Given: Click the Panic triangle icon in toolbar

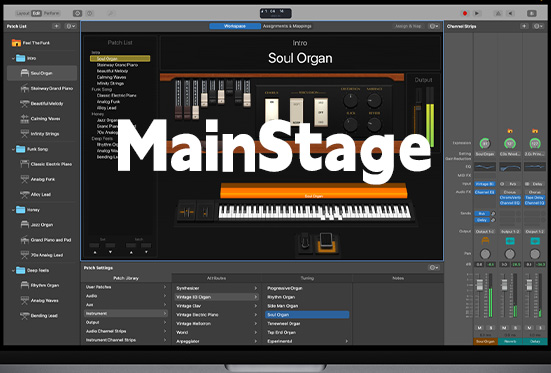Looking at the screenshot, I should tap(498, 13).
